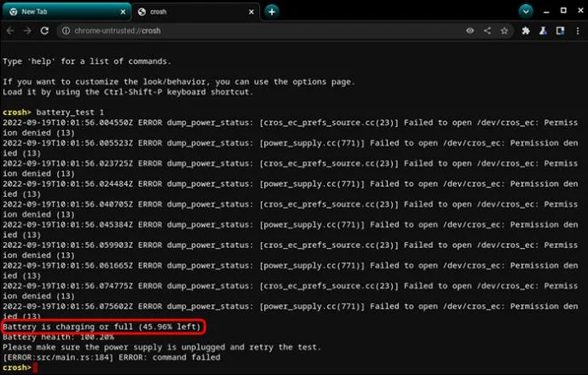Click 'Battery is charging or full' line
The image size is (588, 375).
tap(101, 326)
